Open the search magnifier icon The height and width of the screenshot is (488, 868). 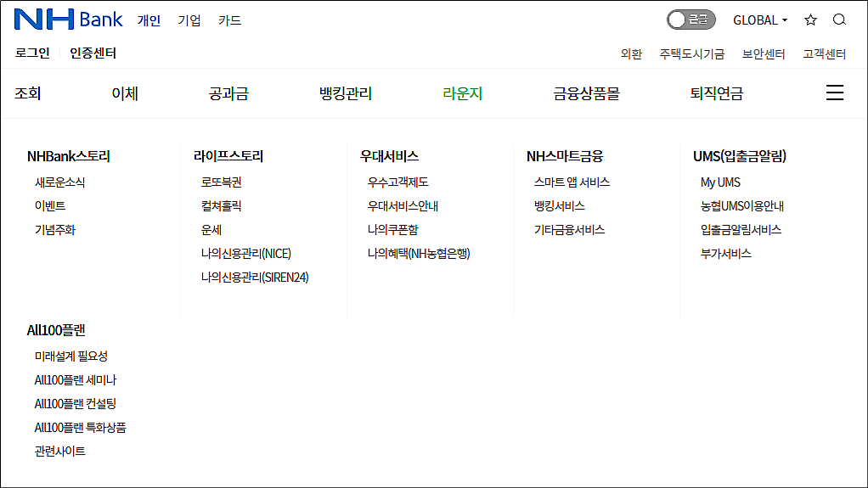pyautogui.click(x=839, y=20)
